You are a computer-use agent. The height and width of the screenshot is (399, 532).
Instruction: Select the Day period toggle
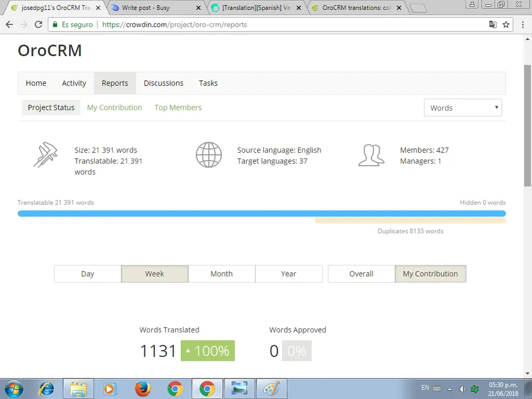click(88, 274)
